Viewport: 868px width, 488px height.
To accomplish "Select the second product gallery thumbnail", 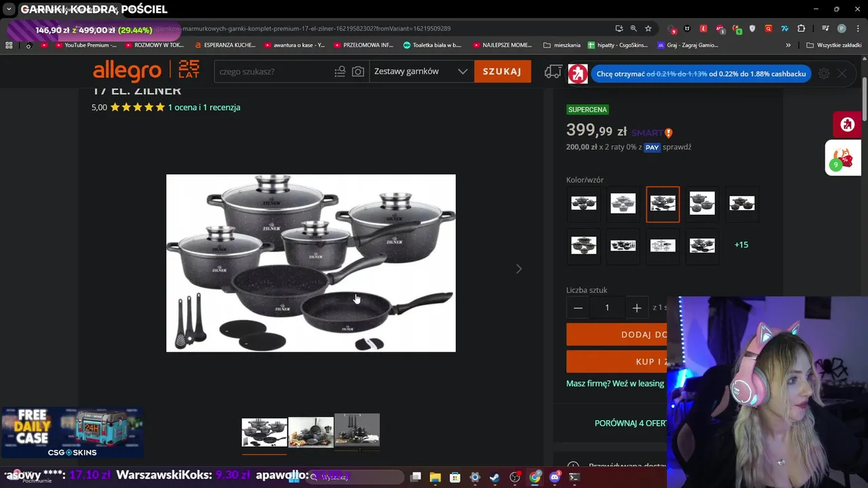I will click(311, 432).
